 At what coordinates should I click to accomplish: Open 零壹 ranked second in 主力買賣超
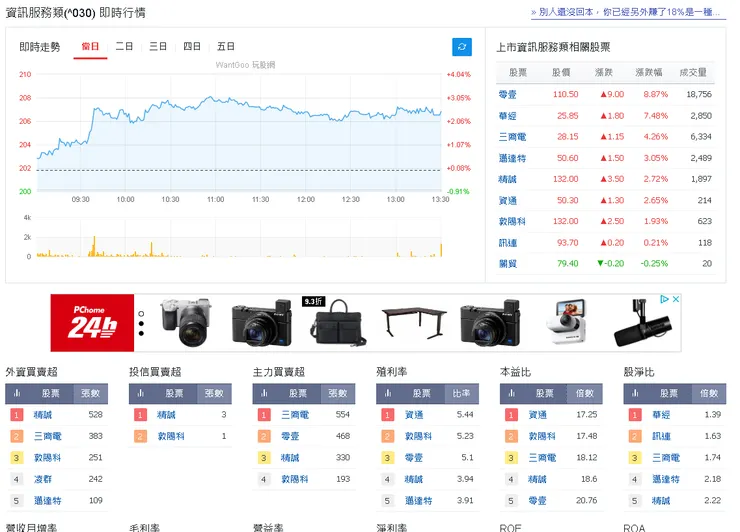[290, 436]
